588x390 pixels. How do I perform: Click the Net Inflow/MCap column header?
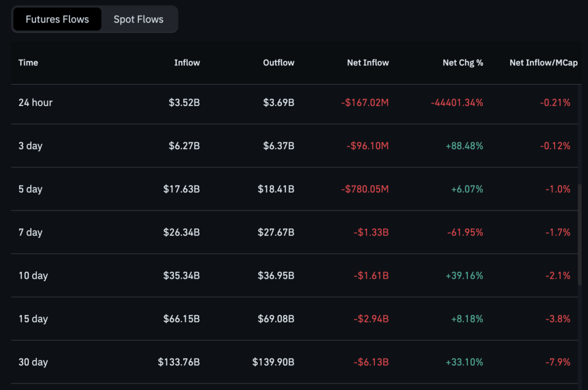coord(543,63)
